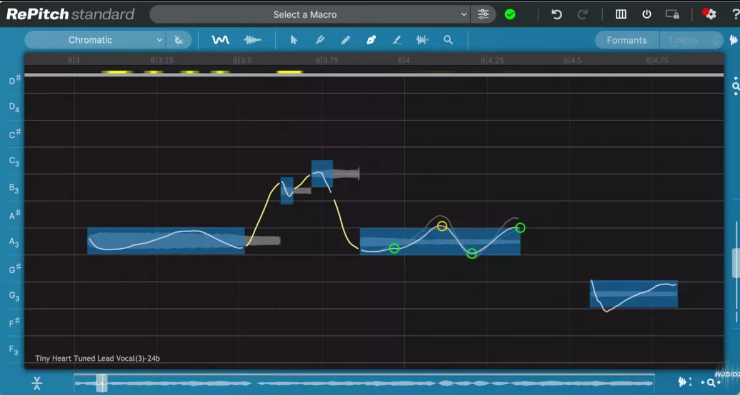The width and height of the screenshot is (740, 395).
Task: Click horizontal zoom magnifier at bottom right
Action: (711, 383)
